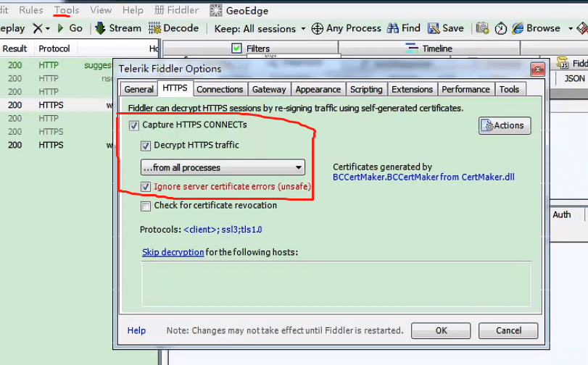Click the skip decryption hosts text box

coord(336,288)
